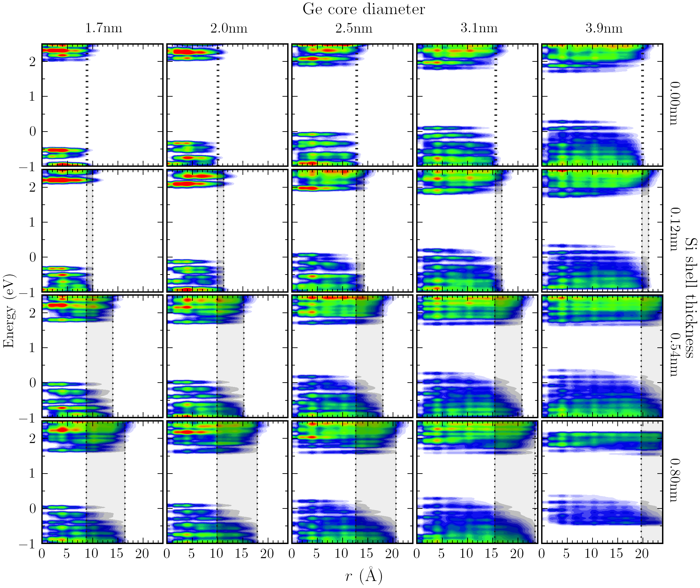700x588 pixels.
Task: Click the '0.00nm' row label
Action: [674, 103]
